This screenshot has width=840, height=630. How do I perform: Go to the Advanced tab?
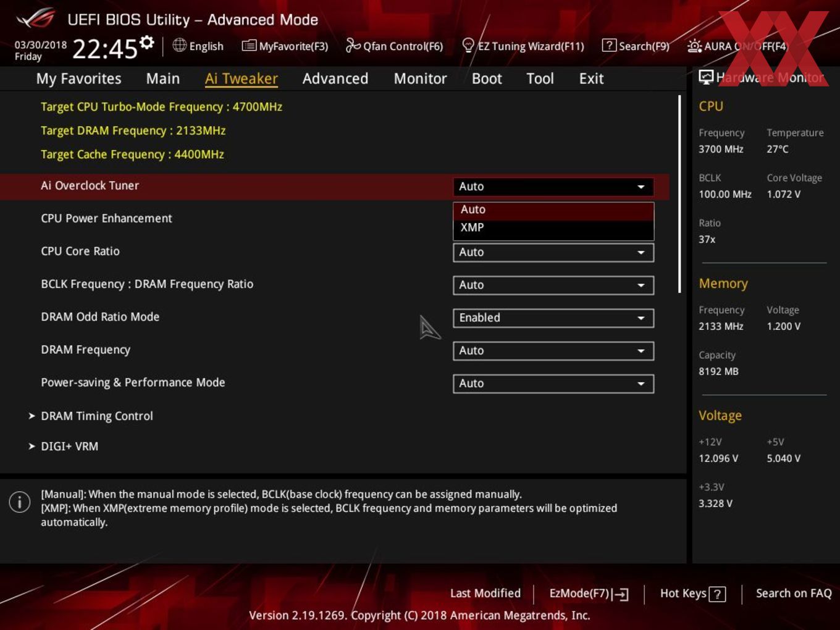tap(335, 78)
